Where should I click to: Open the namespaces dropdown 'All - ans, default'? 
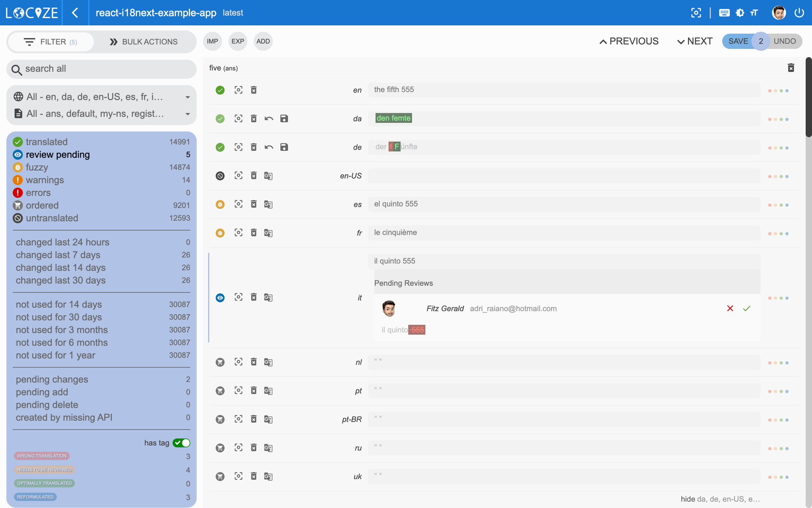(101, 114)
